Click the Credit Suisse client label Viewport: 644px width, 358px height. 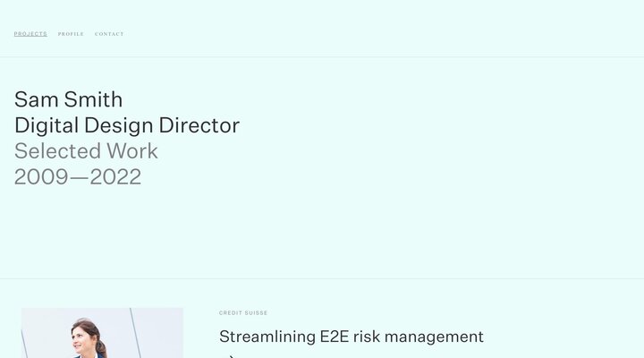coord(243,313)
